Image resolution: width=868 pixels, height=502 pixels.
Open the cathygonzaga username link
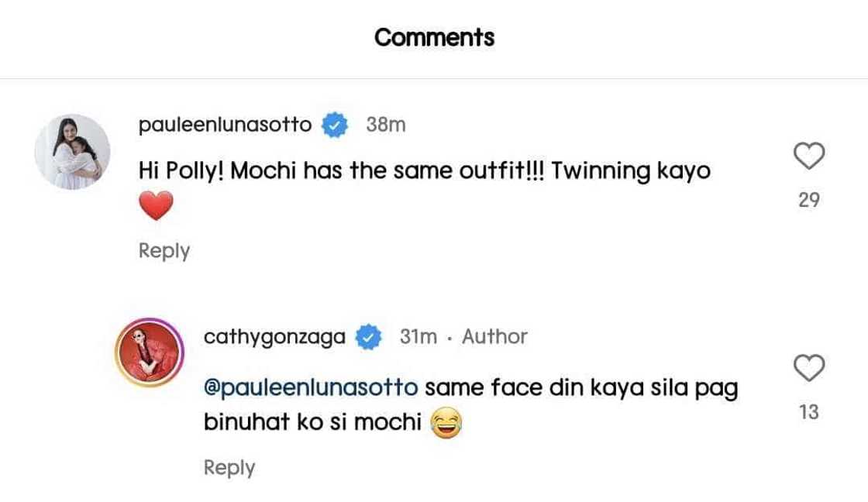pos(274,337)
